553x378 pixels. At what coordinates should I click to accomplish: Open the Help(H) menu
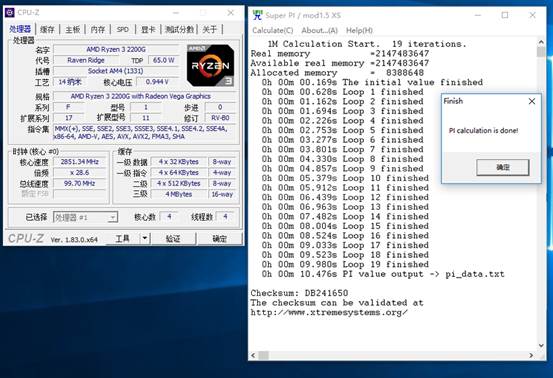(x=359, y=30)
